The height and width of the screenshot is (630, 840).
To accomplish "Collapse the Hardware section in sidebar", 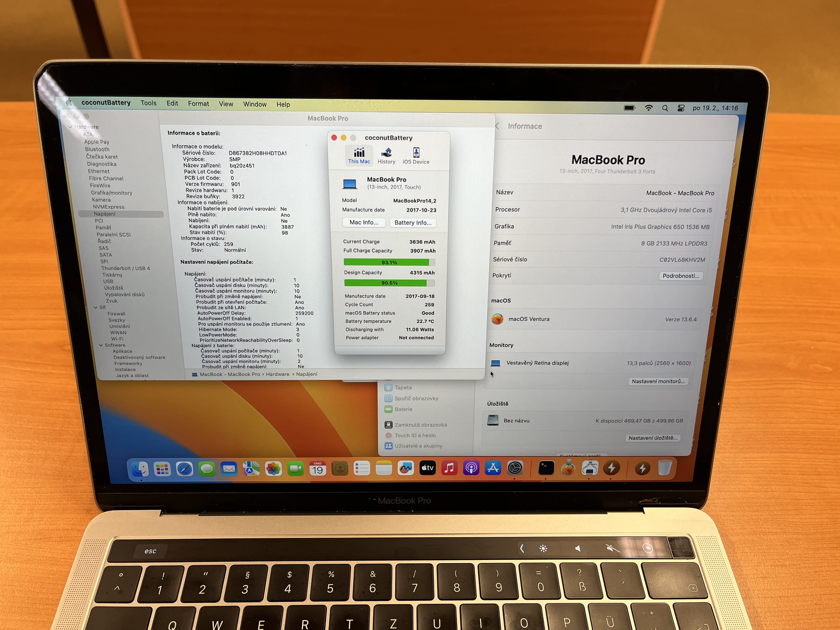I will 70,127.
